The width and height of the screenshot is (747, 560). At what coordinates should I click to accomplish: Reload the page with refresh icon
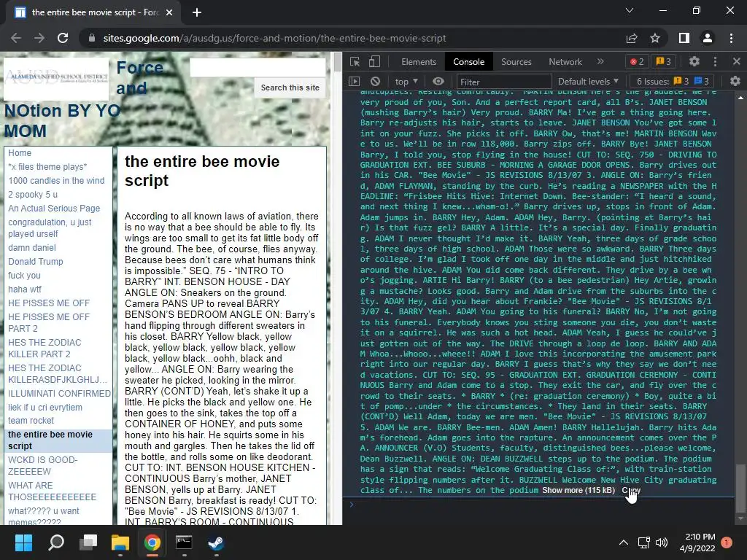click(x=63, y=38)
